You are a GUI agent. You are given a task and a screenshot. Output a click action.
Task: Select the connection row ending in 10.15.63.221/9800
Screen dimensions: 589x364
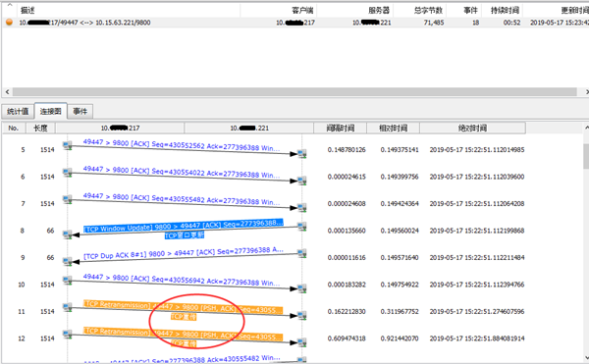point(294,23)
